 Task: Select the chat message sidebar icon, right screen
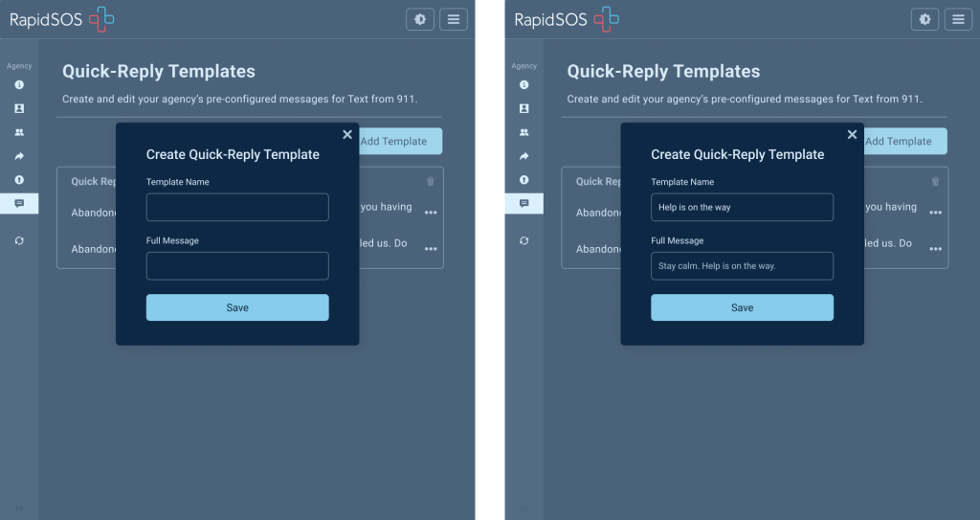coord(523,203)
